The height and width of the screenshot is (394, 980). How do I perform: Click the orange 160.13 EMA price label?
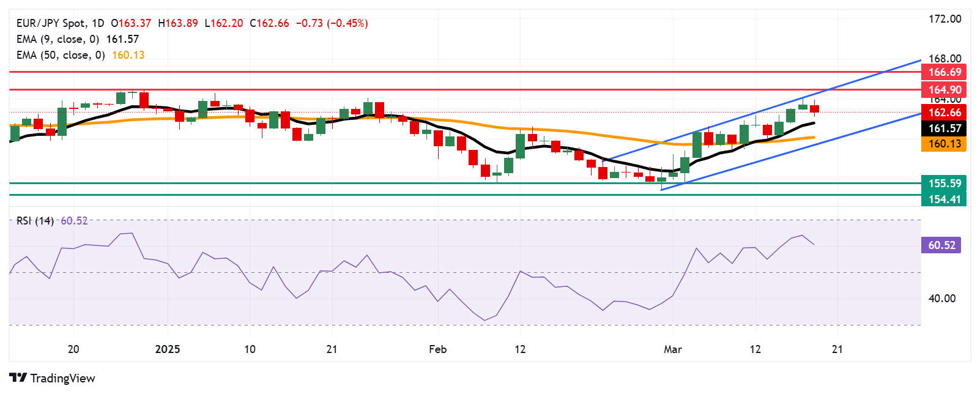[x=944, y=144]
